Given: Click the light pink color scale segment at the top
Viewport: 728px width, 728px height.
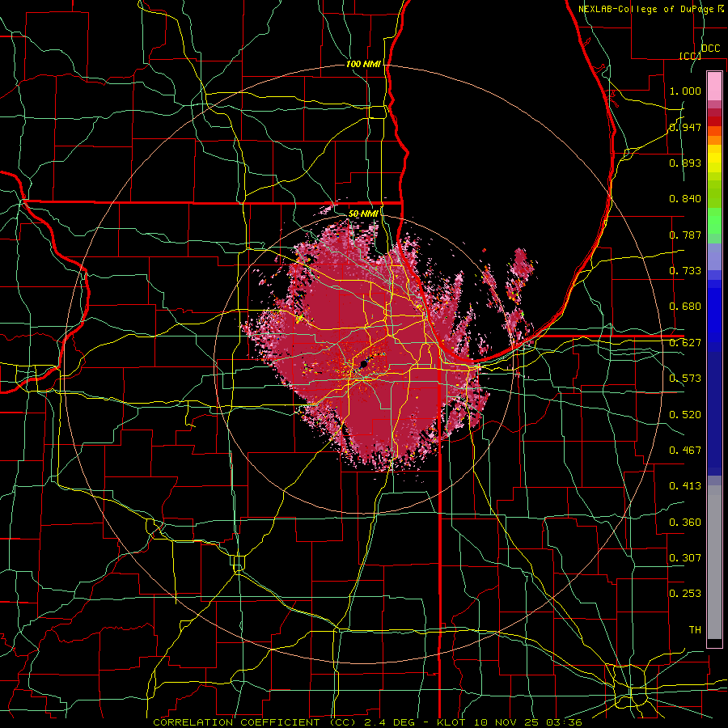Looking at the screenshot, I should [714, 86].
